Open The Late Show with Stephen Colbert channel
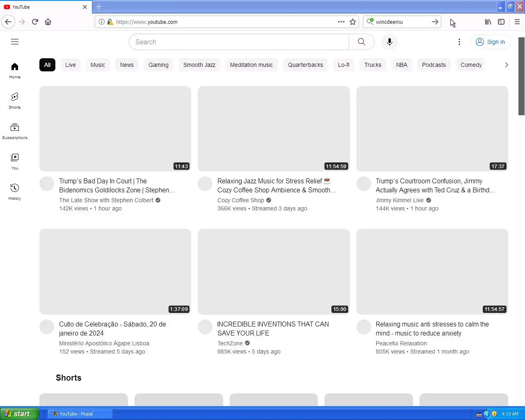 106,200
